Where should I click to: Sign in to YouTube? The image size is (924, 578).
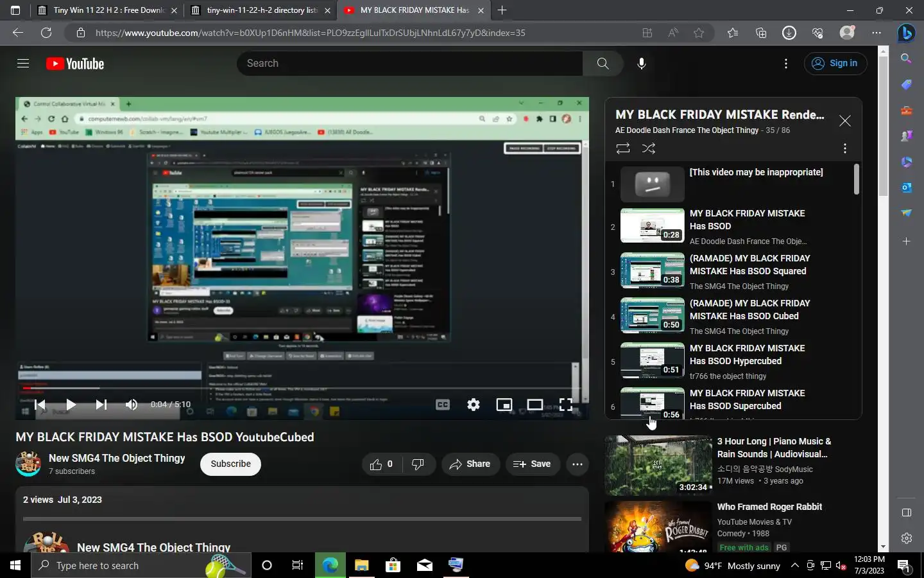click(x=835, y=64)
